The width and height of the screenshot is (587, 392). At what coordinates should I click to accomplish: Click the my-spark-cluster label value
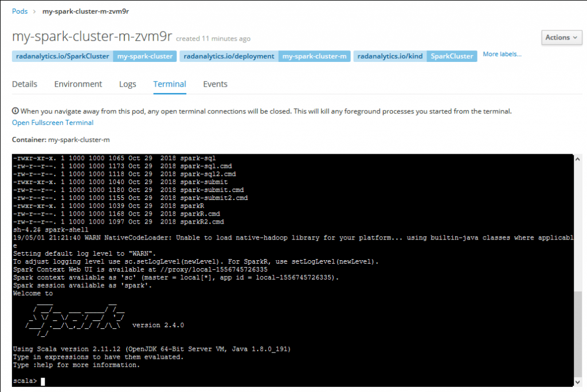[x=145, y=56]
